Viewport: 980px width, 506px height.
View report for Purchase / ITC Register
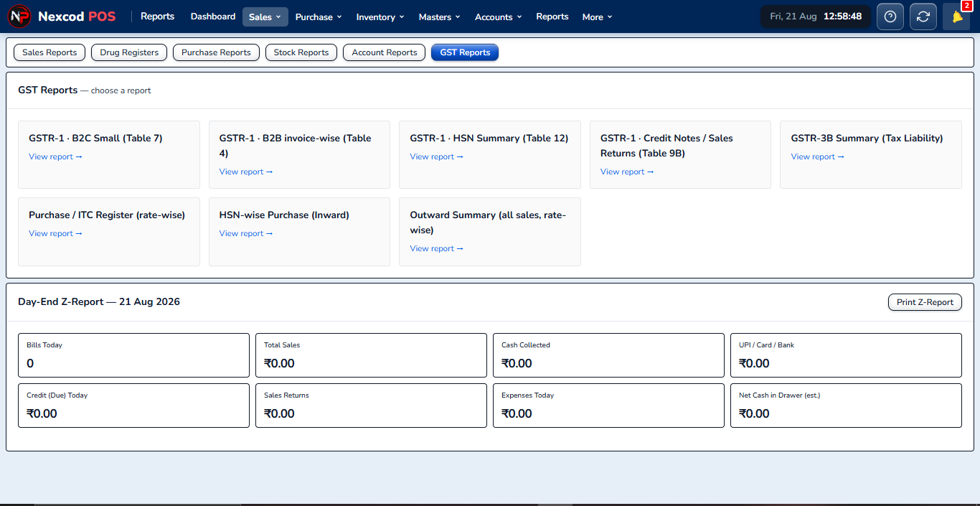pos(55,233)
